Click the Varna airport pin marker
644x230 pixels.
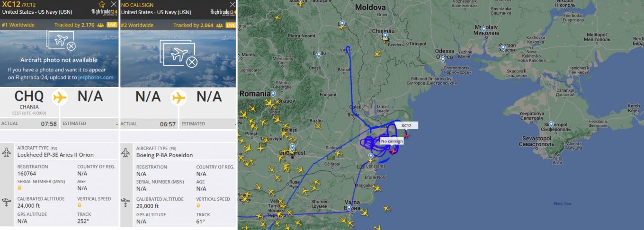tap(349, 207)
